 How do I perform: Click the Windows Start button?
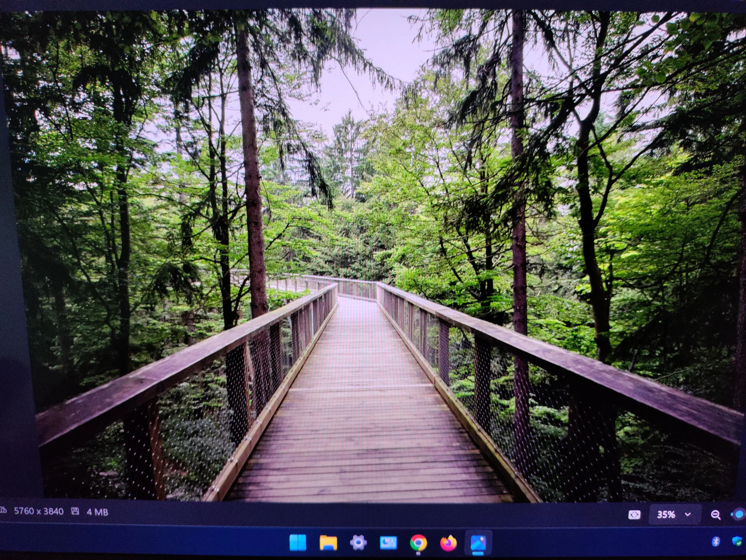point(298,543)
